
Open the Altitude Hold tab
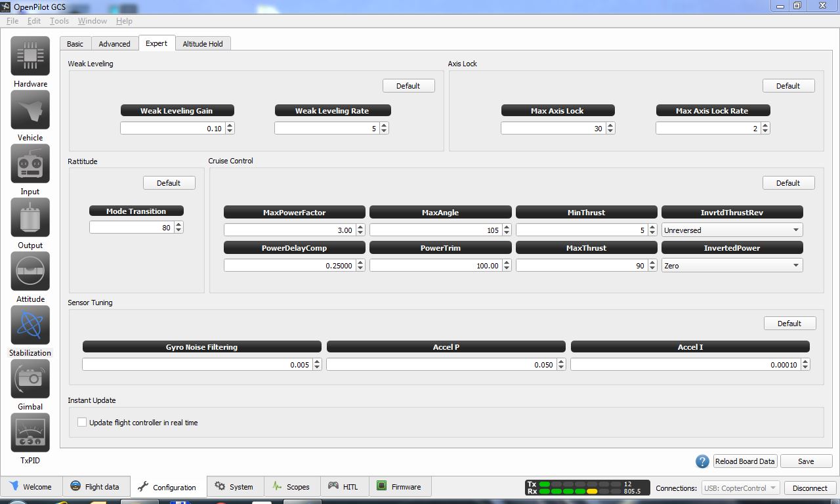pyautogui.click(x=203, y=44)
